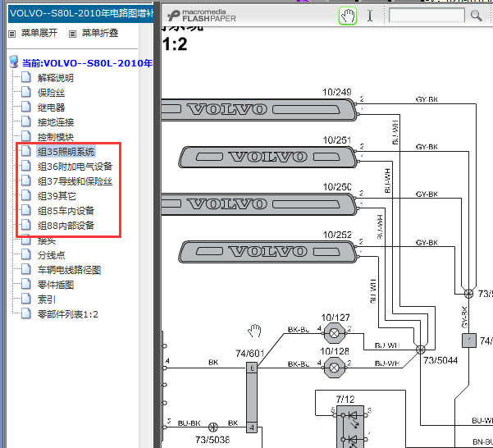Expand all menus with 菜单展开
The width and height of the screenshot is (493, 448).
(x=39, y=33)
